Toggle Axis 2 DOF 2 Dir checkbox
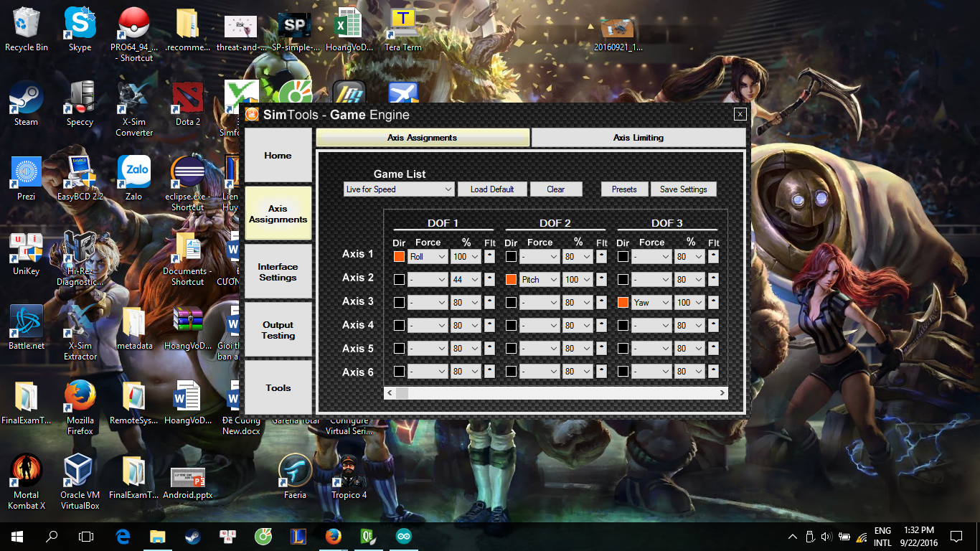This screenshot has width=980, height=551. (x=511, y=279)
